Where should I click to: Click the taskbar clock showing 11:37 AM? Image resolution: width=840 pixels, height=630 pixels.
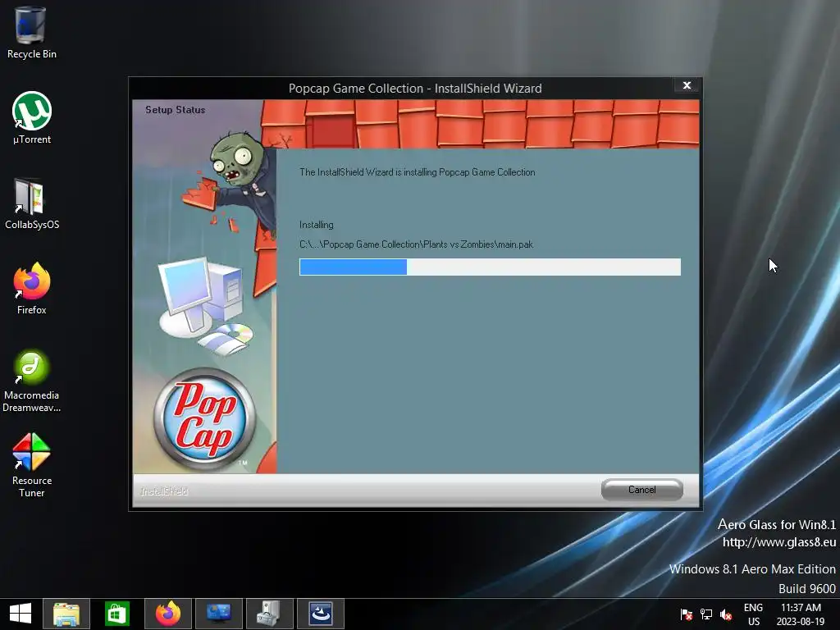tap(801, 614)
